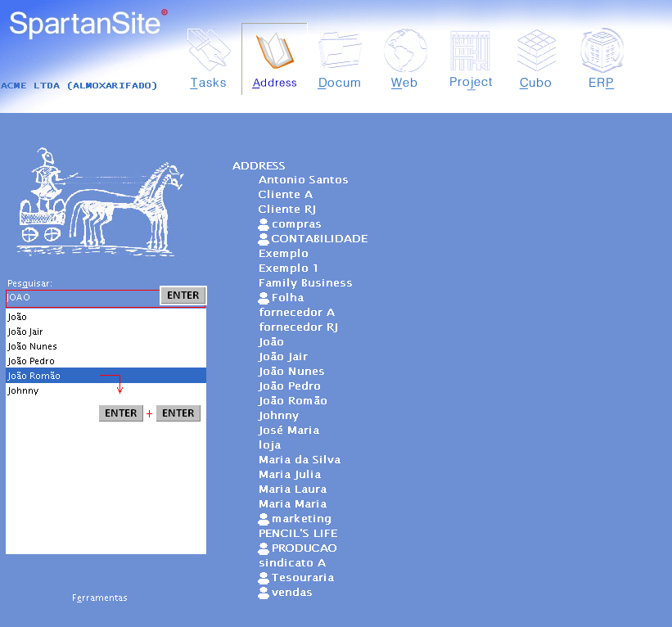Screen dimensions: 672x627
Task: Select João in search results list
Action: point(106,317)
